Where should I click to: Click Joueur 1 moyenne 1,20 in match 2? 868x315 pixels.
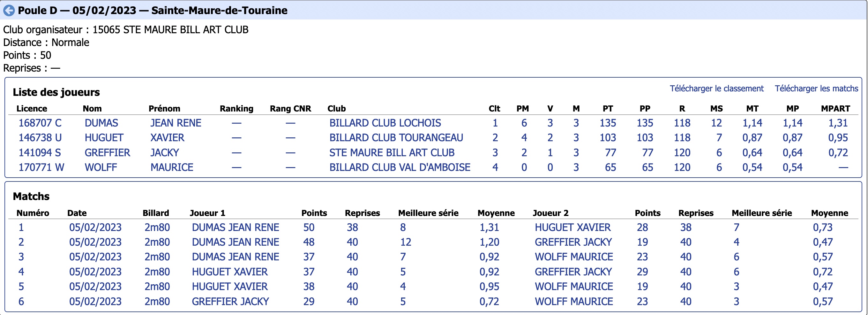click(x=489, y=242)
